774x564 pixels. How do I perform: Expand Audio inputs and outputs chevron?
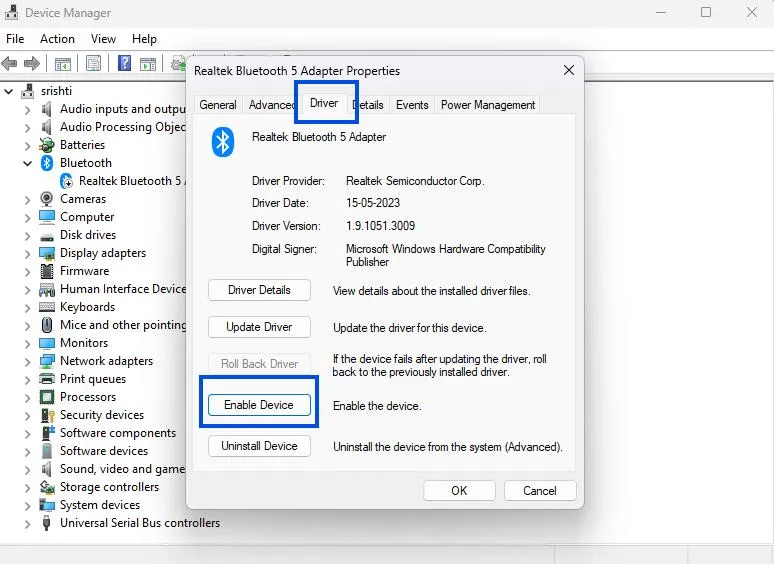pyautogui.click(x=28, y=110)
